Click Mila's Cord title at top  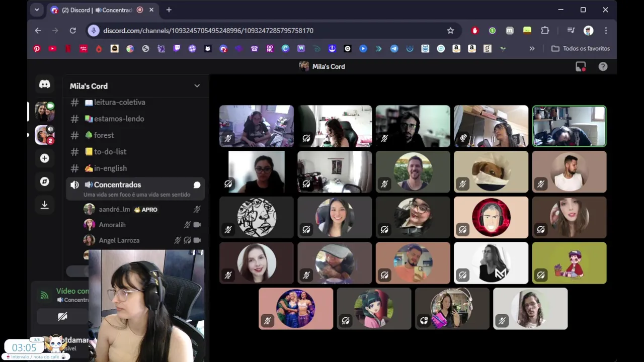(328, 66)
